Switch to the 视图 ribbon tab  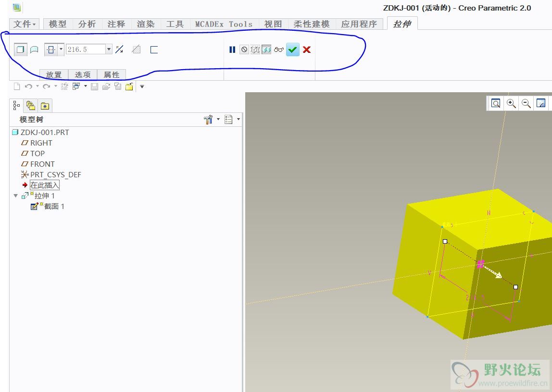pyautogui.click(x=273, y=24)
